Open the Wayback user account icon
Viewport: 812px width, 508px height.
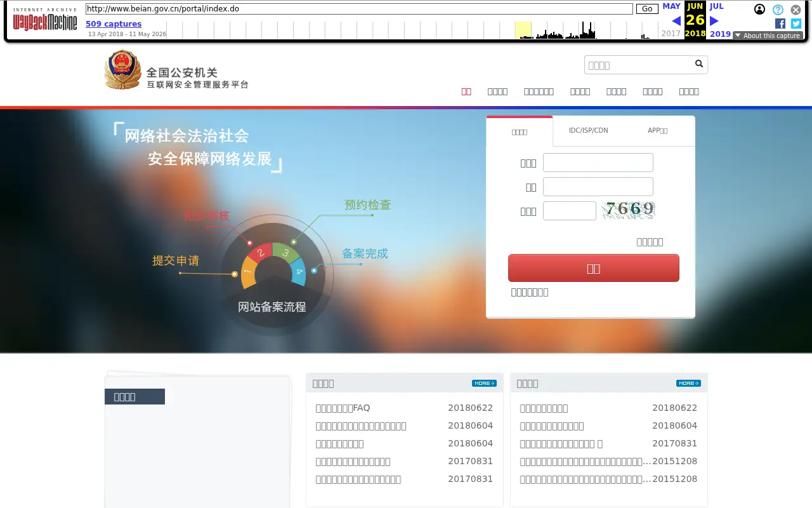(x=759, y=10)
